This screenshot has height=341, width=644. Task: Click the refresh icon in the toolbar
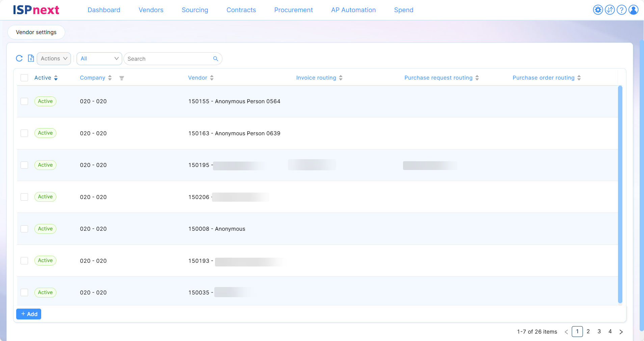tap(19, 58)
